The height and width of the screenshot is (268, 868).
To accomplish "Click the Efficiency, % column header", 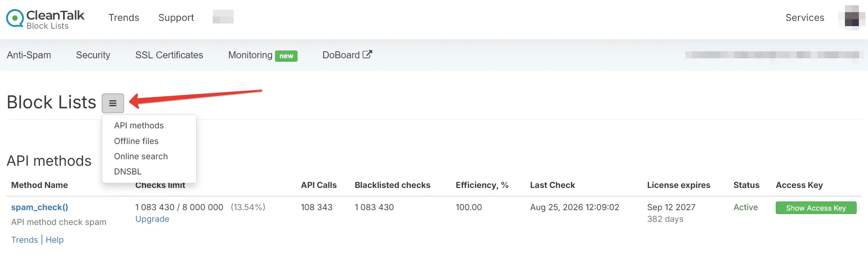I will (x=482, y=185).
